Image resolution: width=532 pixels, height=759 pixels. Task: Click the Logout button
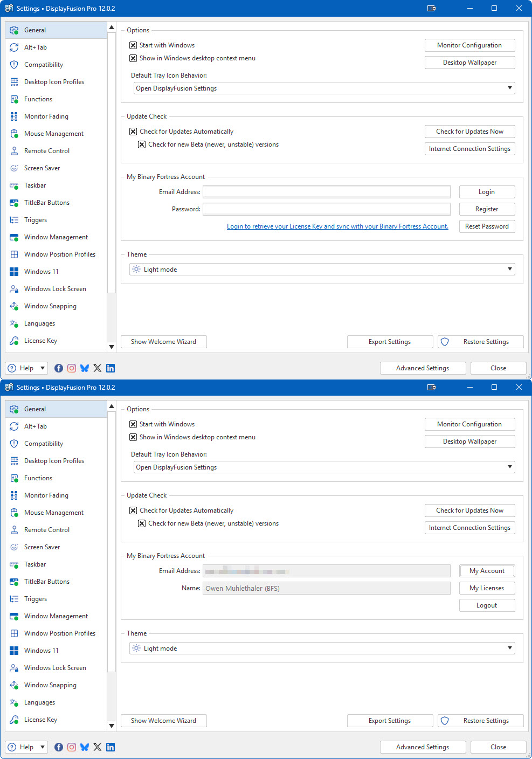(487, 605)
